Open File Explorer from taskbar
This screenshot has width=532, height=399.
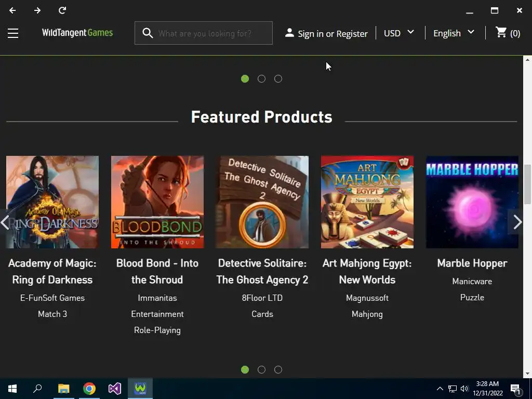point(63,389)
